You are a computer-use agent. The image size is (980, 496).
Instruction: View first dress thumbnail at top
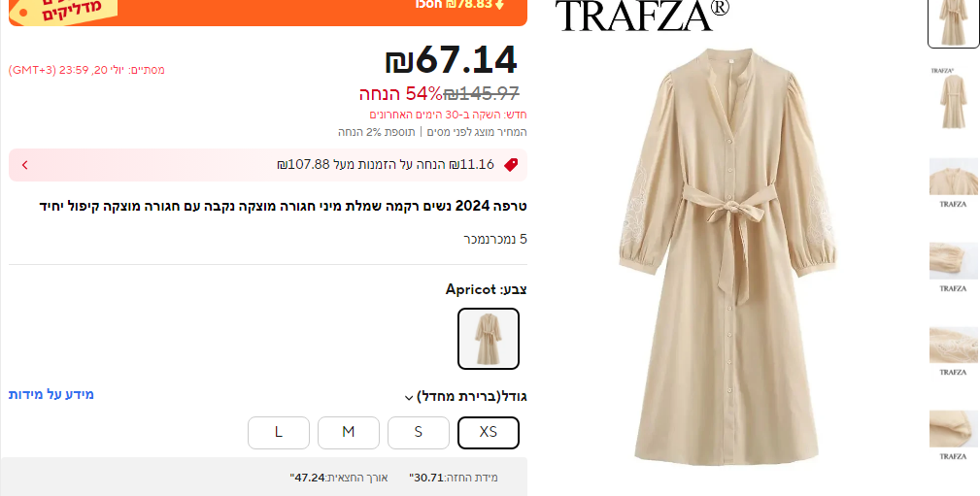[x=953, y=22]
